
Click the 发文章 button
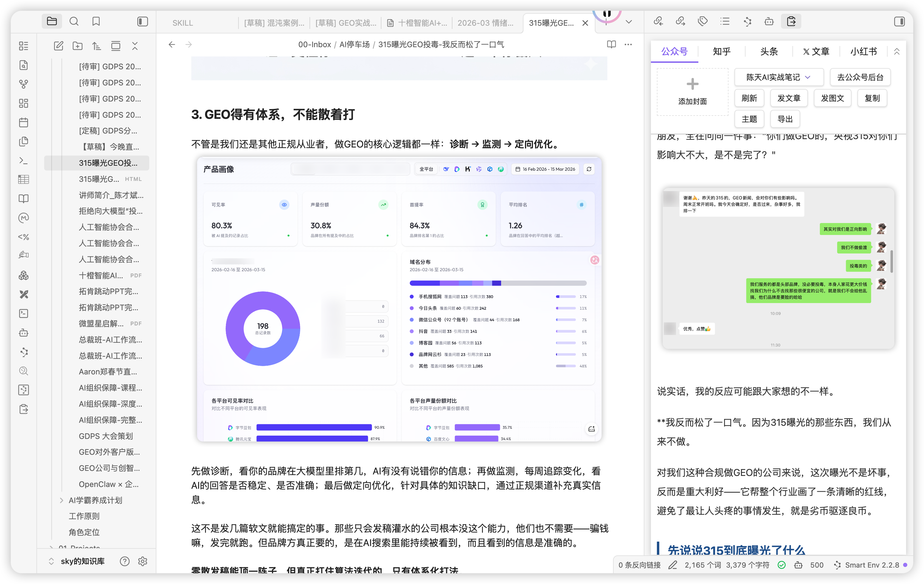789,98
